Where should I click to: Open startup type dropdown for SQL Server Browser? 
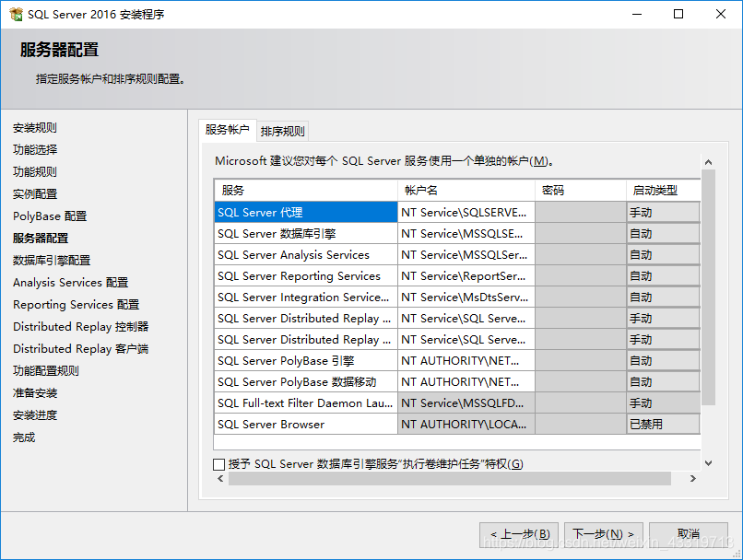pos(664,424)
